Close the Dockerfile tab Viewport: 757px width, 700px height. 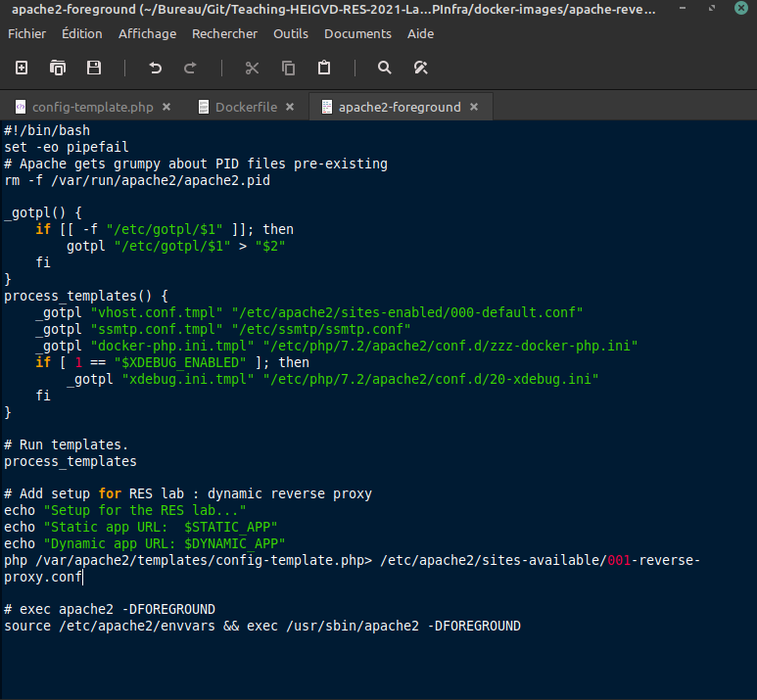(290, 107)
